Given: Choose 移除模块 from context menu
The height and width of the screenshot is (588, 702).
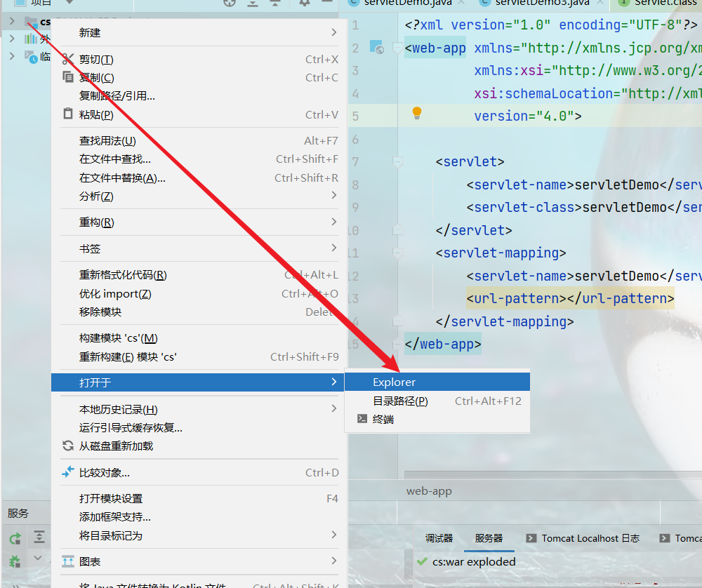Looking at the screenshot, I should point(199,312).
